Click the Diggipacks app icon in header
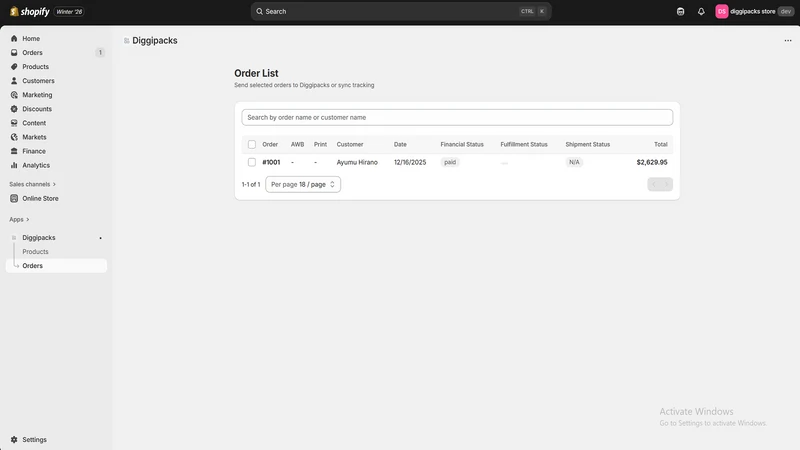 (127, 40)
